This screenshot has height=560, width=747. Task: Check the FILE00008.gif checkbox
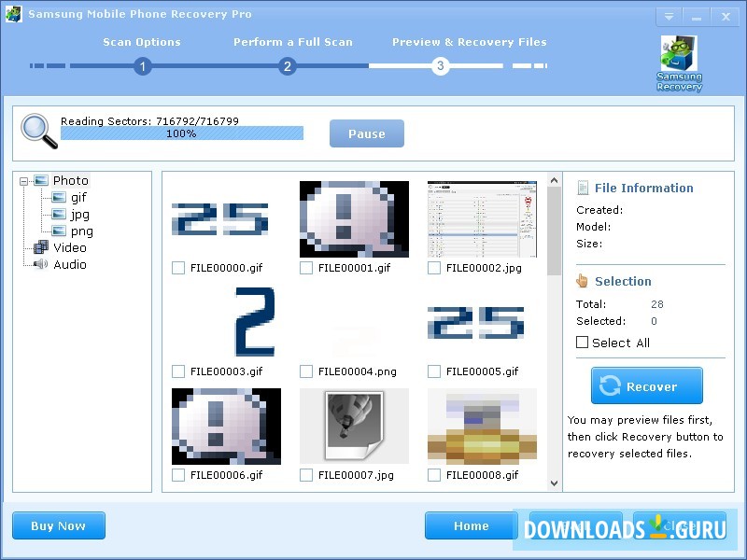[434, 475]
